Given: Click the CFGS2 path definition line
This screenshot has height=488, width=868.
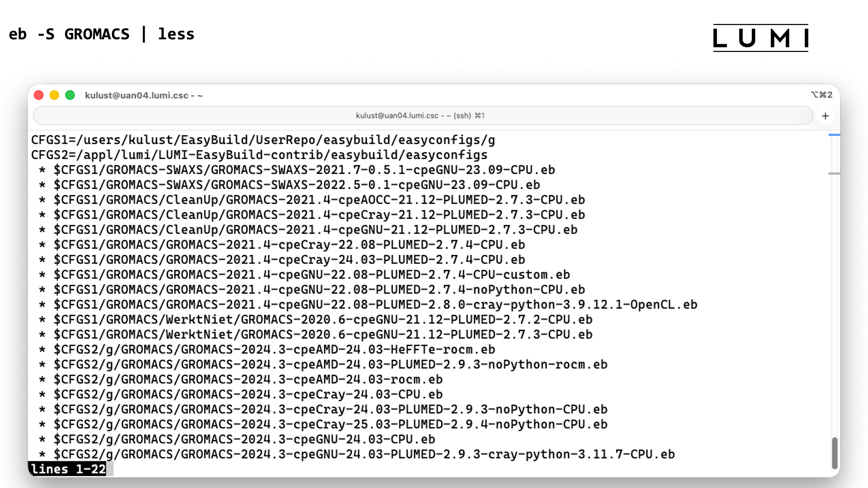Looking at the screenshot, I should tap(259, 155).
